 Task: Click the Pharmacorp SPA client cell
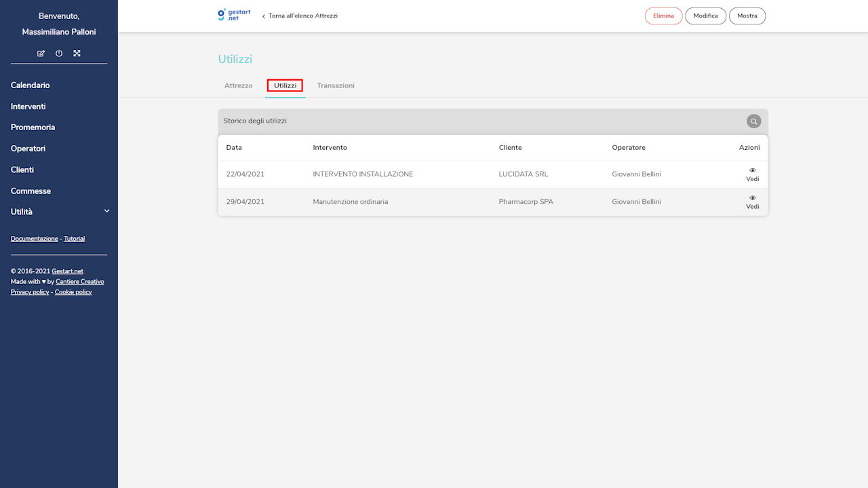tap(526, 202)
